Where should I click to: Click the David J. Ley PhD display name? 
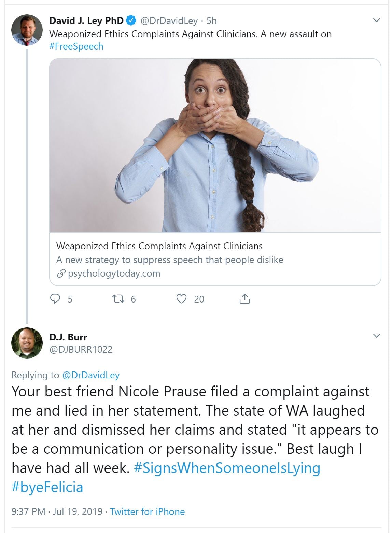(86, 21)
